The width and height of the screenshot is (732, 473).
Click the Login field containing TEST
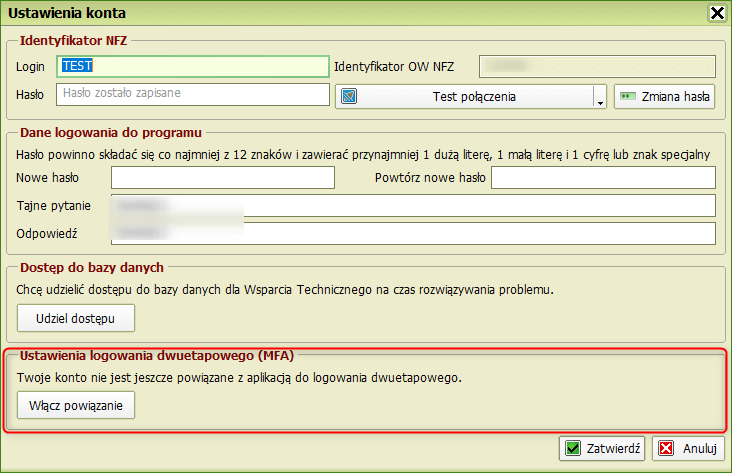[194, 66]
